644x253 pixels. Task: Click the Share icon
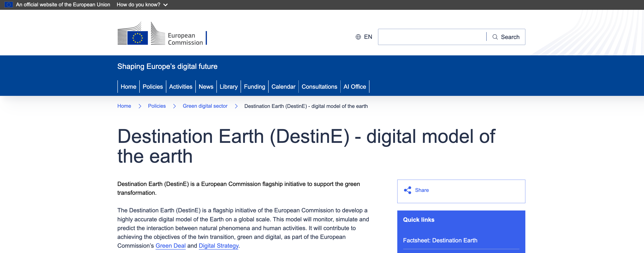407,190
